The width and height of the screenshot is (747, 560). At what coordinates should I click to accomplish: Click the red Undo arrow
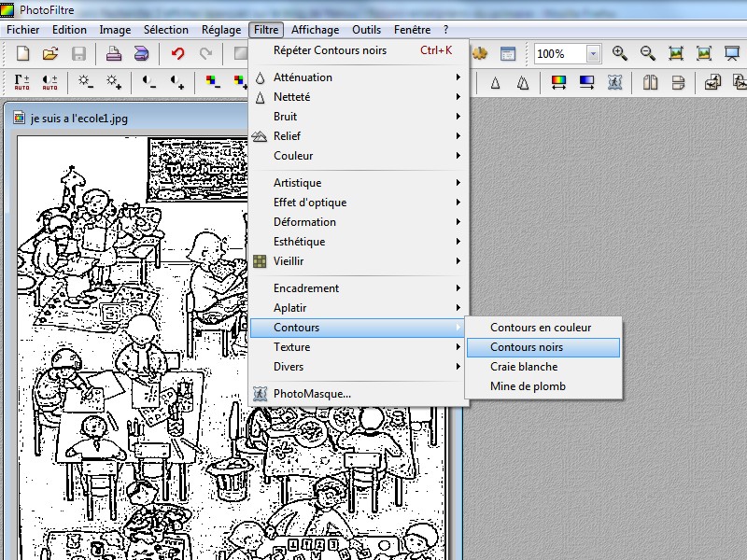(177, 54)
